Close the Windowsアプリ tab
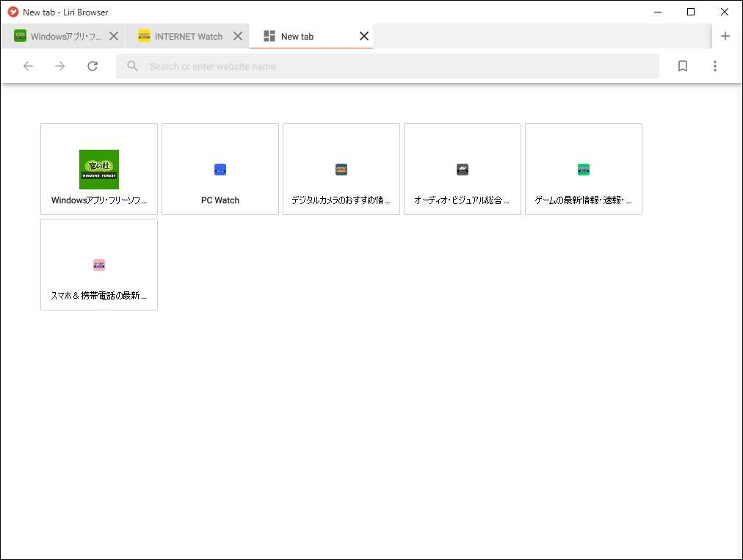The width and height of the screenshot is (743, 560). [114, 36]
